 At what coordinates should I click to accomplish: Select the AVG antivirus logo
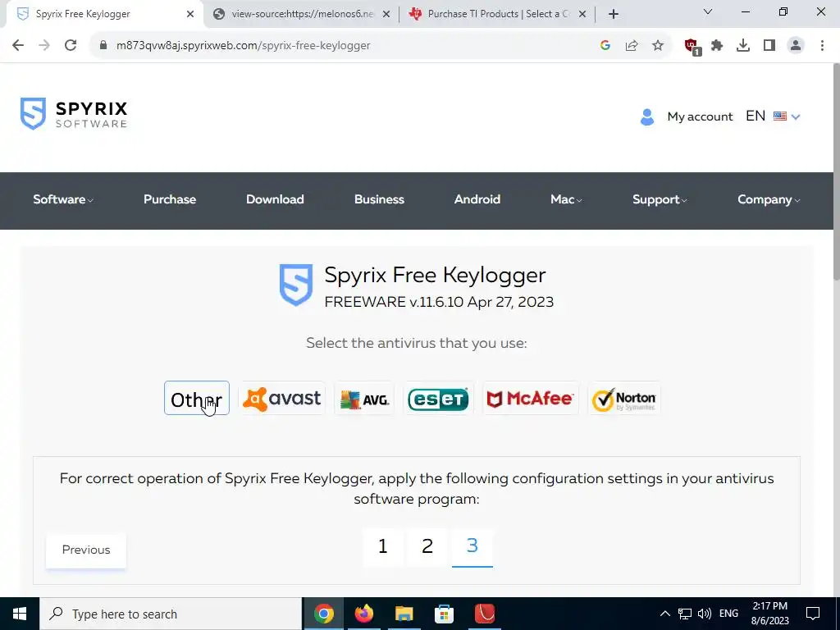pos(364,398)
